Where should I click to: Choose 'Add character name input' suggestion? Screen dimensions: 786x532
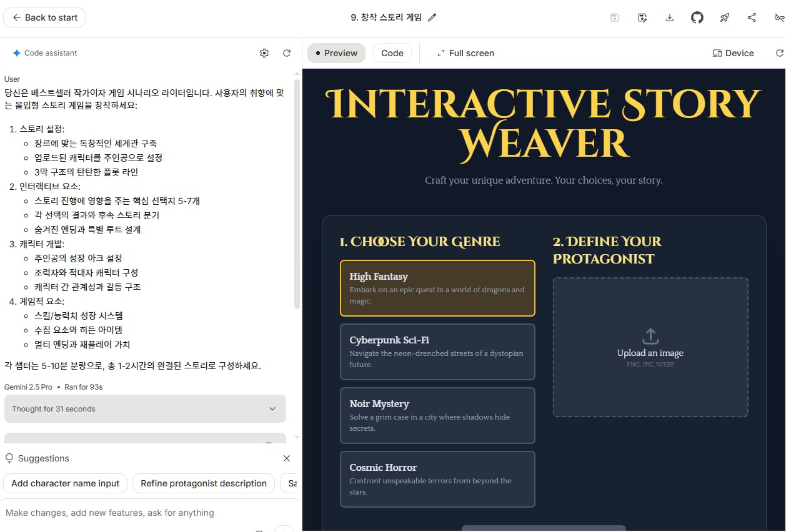(x=65, y=483)
